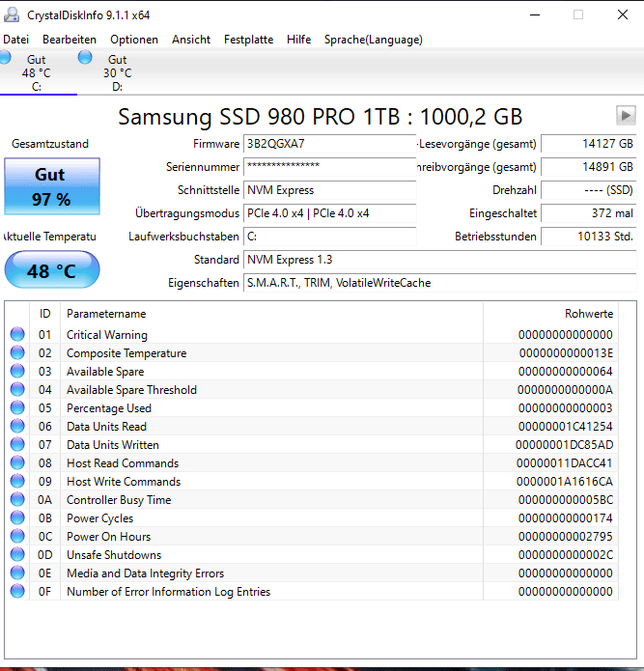Image resolution: width=644 pixels, height=671 pixels.
Task: Click the Eigenschaften field S.M.A.R.T., TRIM
Action: click(440, 283)
